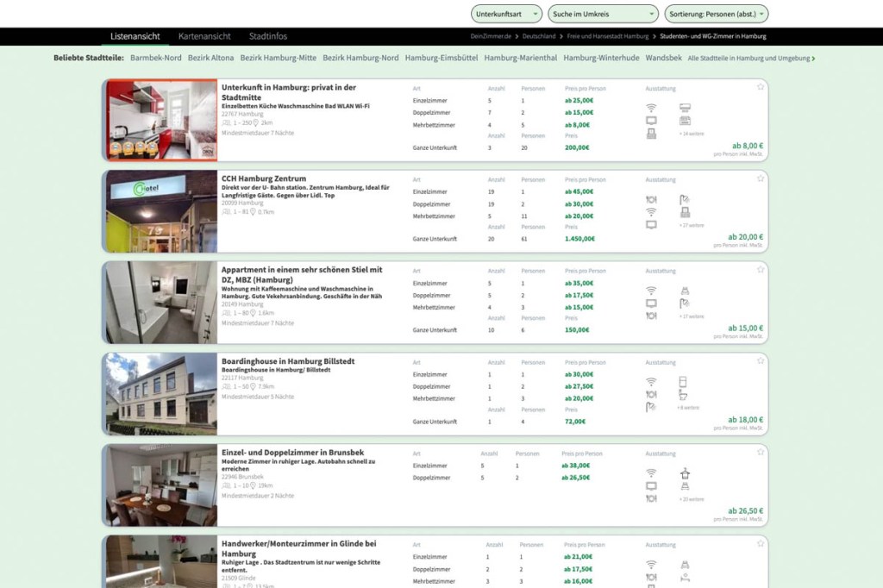Go to DeinZimmer.de breadcrumb
Screen dimensions: 883x588
tap(491, 36)
